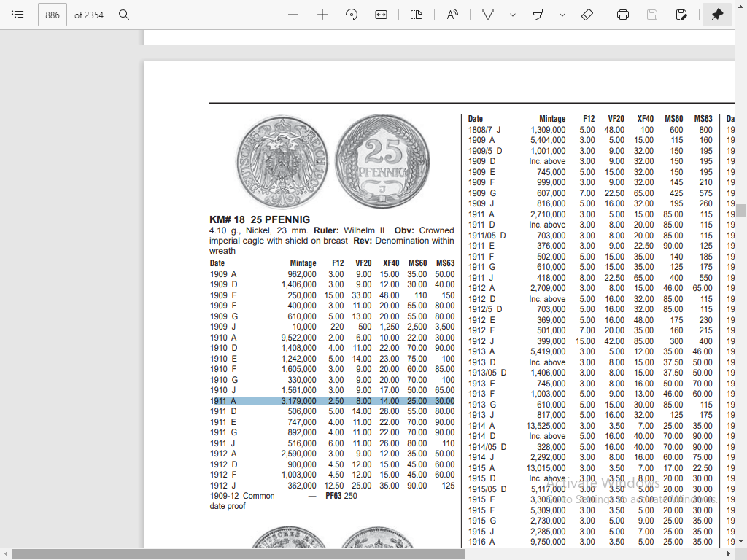Screen dimensions: 747x560
Task: Unpin the PDF toolbar
Action: tap(717, 15)
